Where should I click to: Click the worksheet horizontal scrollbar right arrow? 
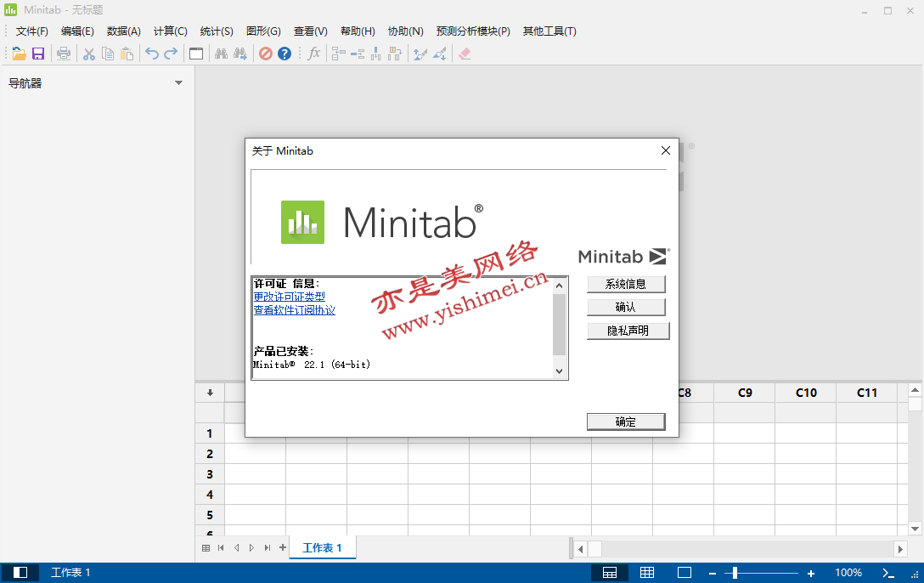[x=900, y=549]
